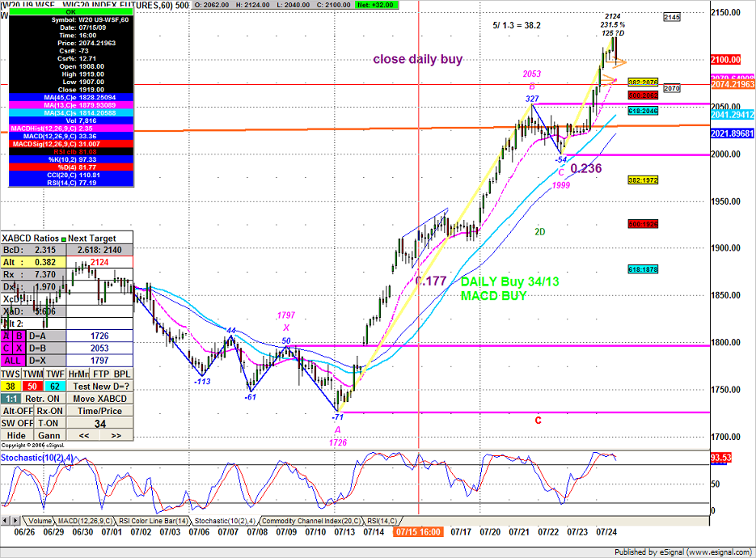Select the cyan 62 swatch
The image size is (756, 558).
point(55,387)
